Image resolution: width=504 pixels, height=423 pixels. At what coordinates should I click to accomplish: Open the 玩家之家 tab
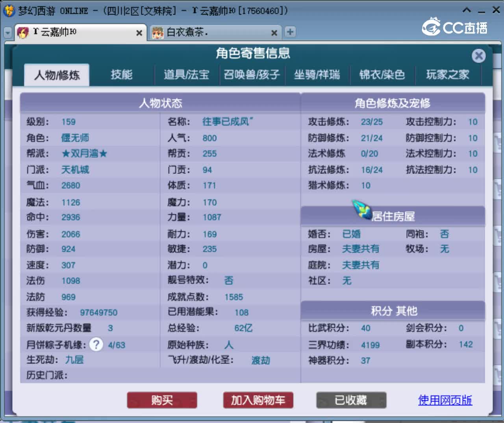[448, 74]
